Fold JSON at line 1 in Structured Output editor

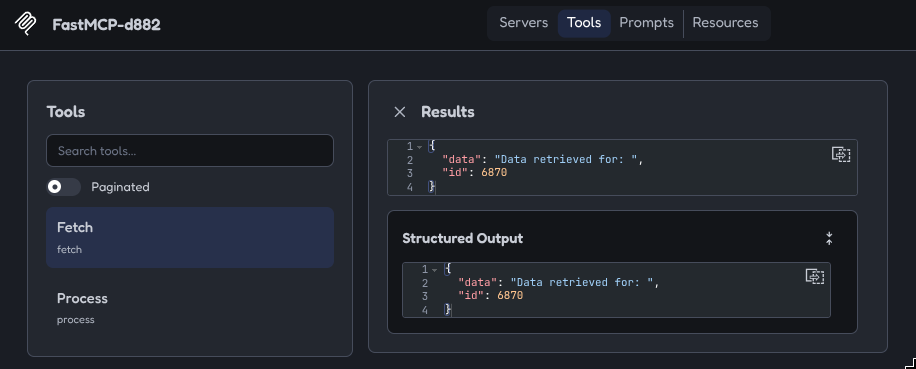[x=434, y=270]
